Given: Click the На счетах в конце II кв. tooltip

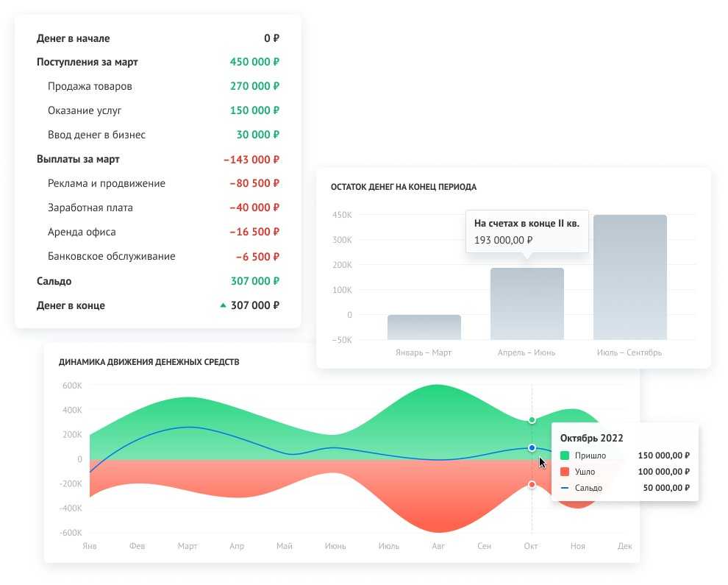Looking at the screenshot, I should pyautogui.click(x=527, y=232).
